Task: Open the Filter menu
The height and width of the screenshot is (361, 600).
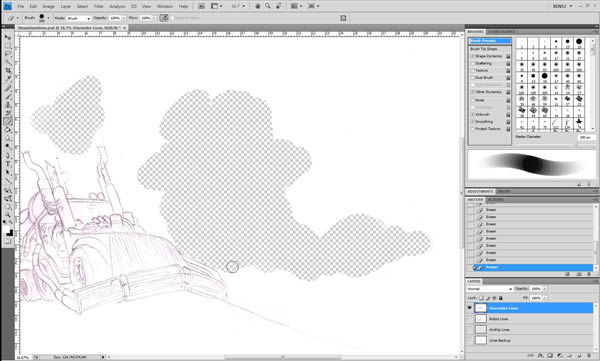Action: pos(99,7)
